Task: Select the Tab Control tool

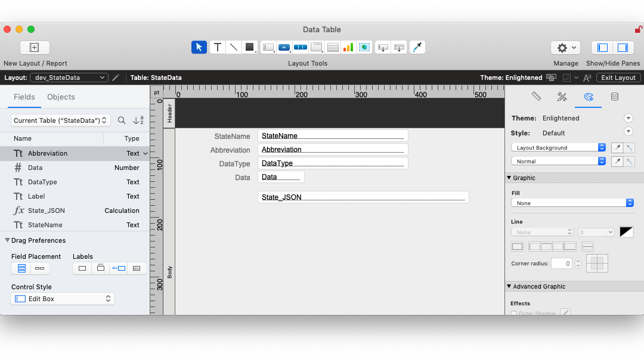Action: tap(316, 47)
